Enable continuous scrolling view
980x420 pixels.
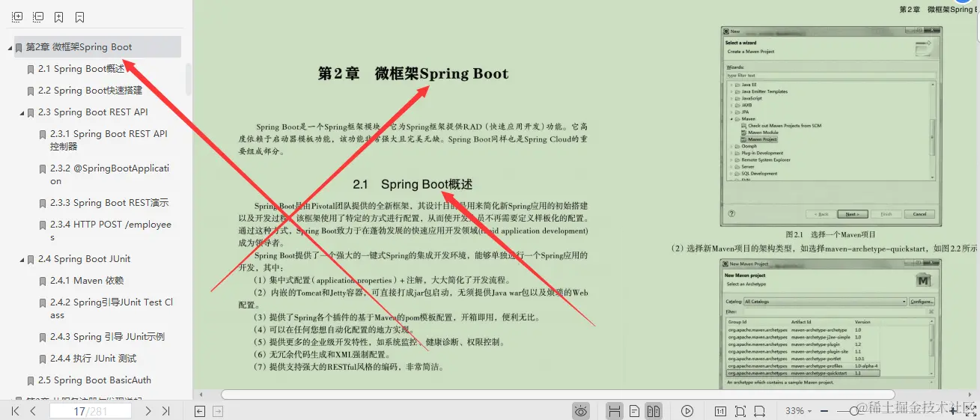coord(614,411)
